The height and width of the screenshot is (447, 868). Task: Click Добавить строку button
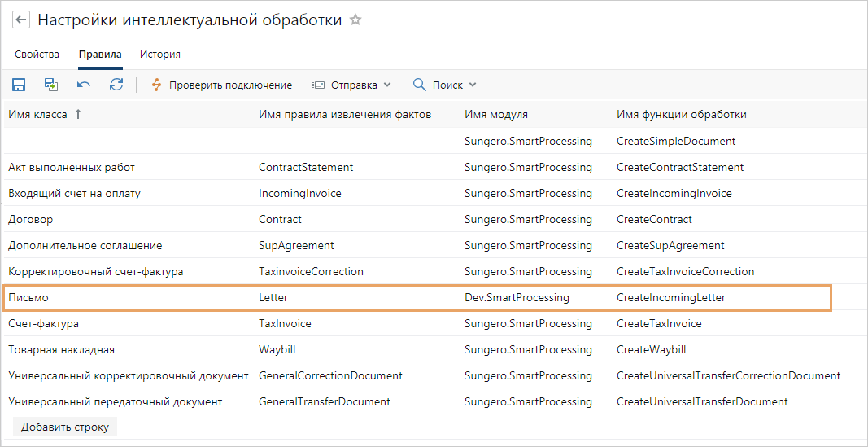tap(65, 427)
